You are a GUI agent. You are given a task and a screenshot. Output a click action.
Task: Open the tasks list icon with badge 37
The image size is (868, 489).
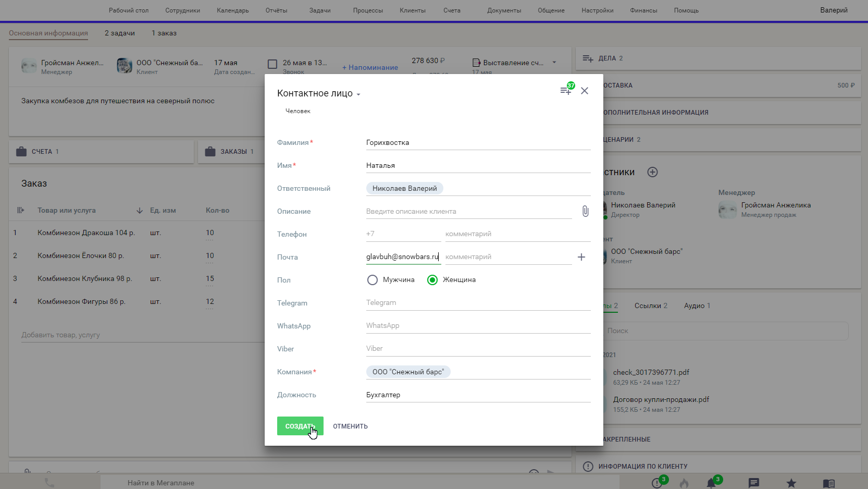click(566, 90)
